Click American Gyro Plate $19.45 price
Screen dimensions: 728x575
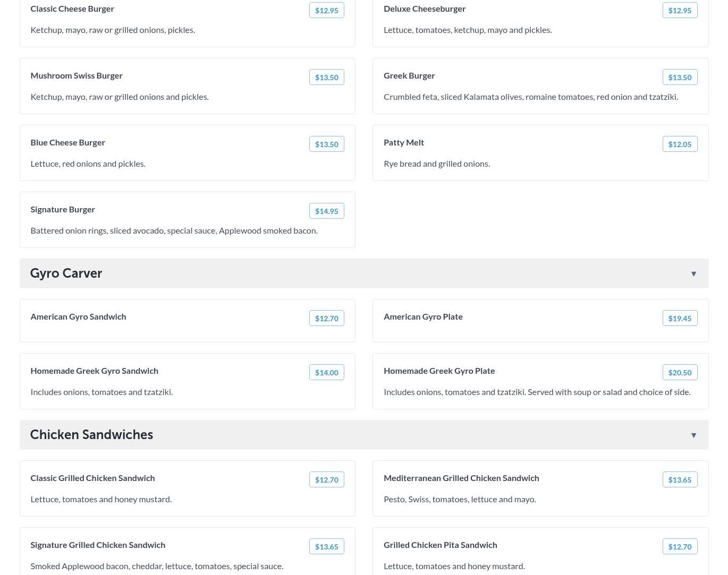[x=680, y=318]
